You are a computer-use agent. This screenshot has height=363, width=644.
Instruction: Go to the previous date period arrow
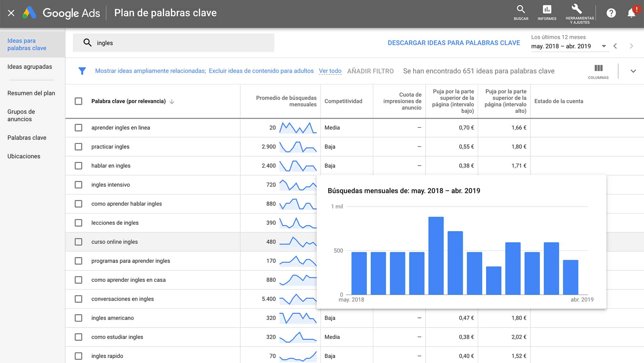point(615,46)
